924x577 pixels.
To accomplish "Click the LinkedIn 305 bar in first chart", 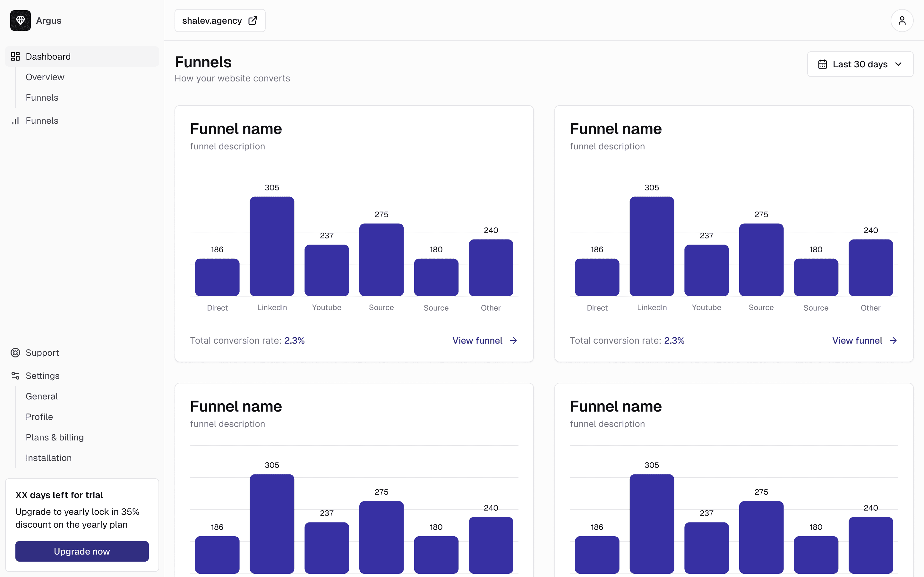I will click(x=272, y=246).
